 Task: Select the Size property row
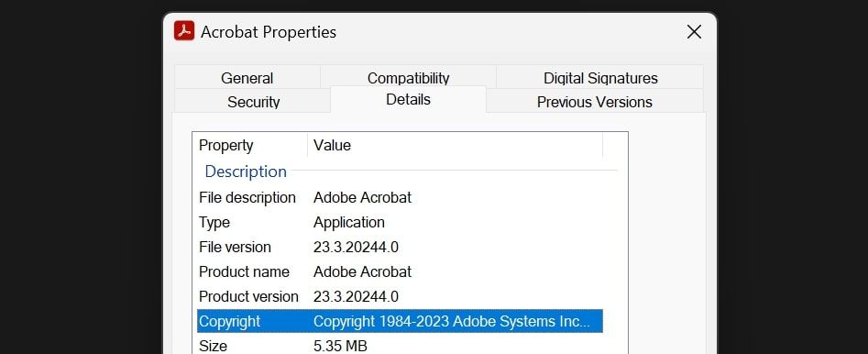[x=400, y=345]
